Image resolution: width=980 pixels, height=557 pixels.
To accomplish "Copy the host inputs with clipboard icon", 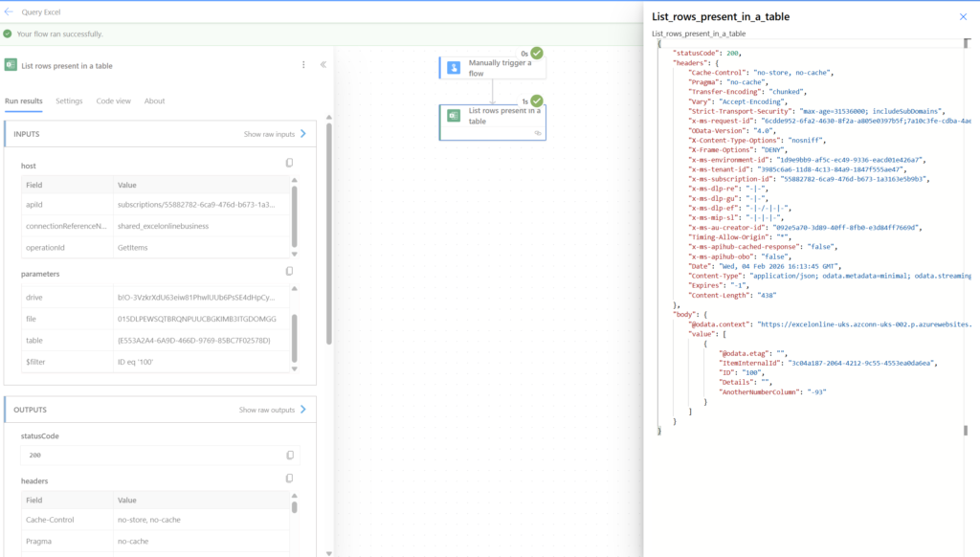I will pyautogui.click(x=289, y=163).
